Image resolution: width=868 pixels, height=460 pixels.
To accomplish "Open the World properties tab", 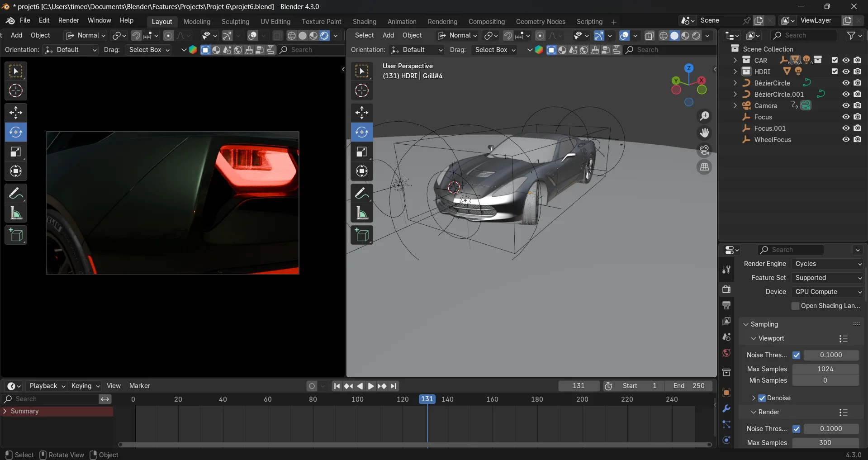I will [726, 353].
